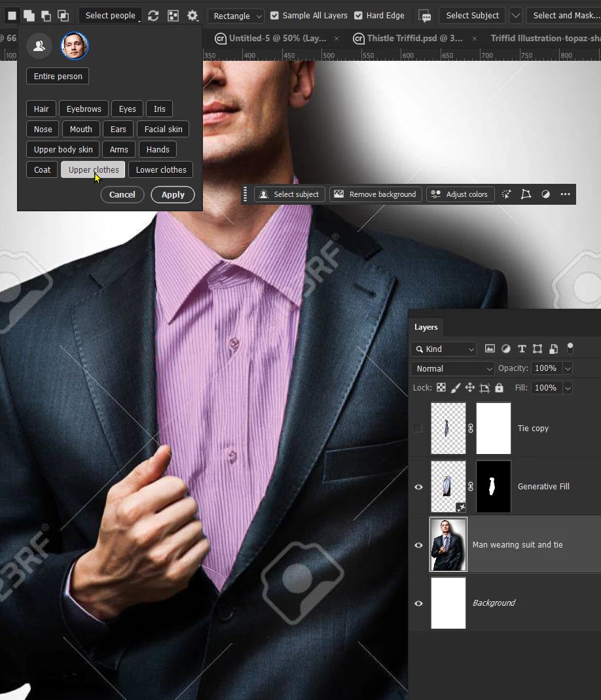Close the Untitled-5 document tab
Viewport: 601px width, 700px height.
337,39
